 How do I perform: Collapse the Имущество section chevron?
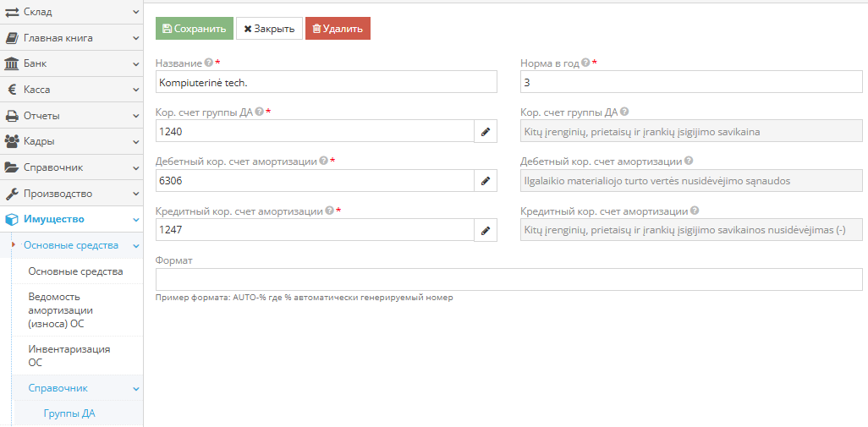click(136, 220)
